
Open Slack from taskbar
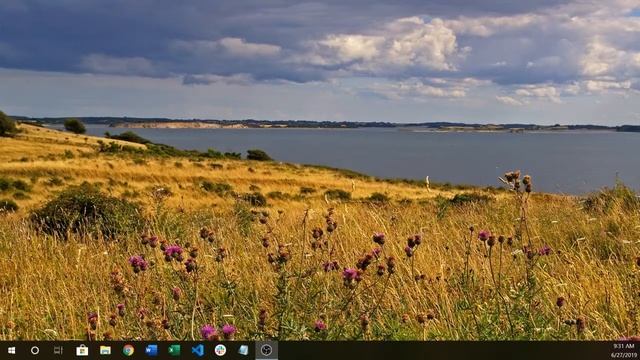pyautogui.click(x=220, y=350)
